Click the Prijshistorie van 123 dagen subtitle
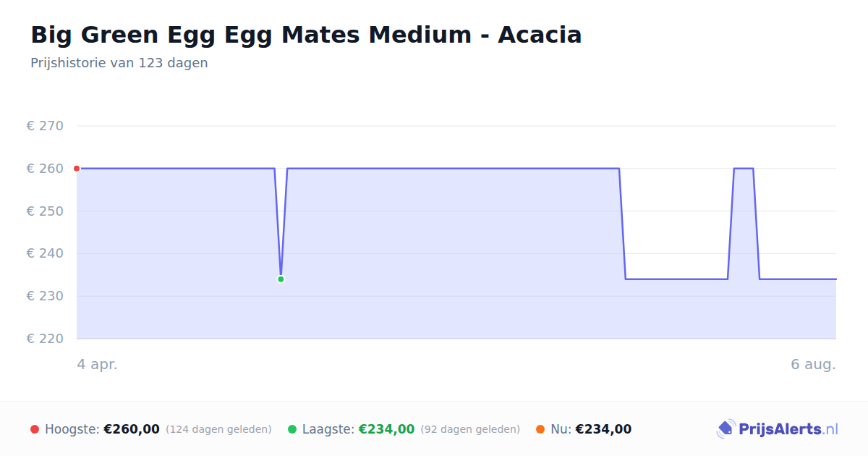868x456 pixels. pyautogui.click(x=119, y=63)
